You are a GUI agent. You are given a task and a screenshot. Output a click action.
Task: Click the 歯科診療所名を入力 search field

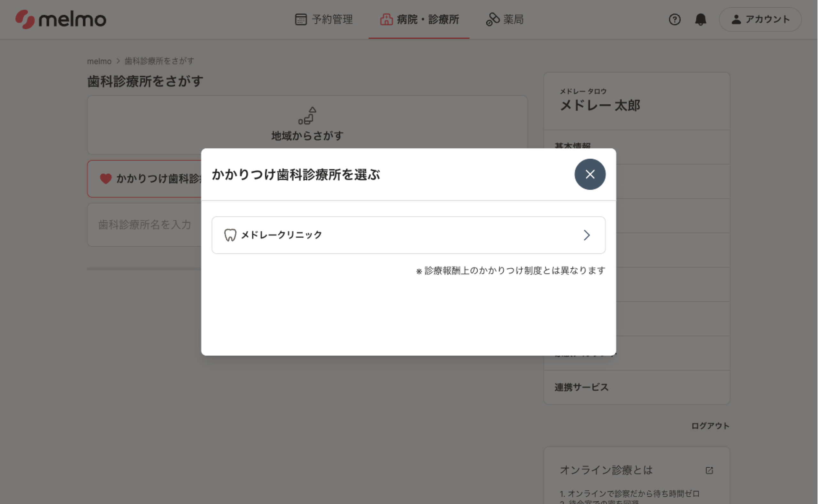point(144,225)
